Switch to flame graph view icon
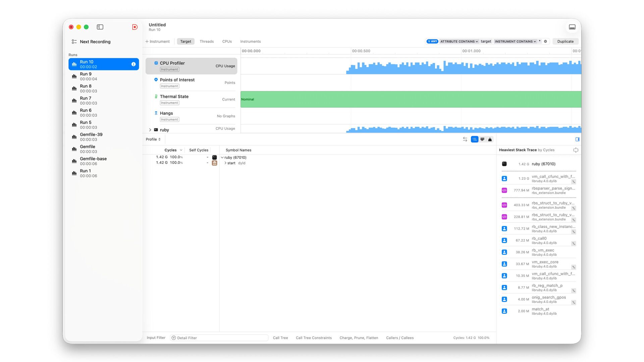 click(x=482, y=139)
